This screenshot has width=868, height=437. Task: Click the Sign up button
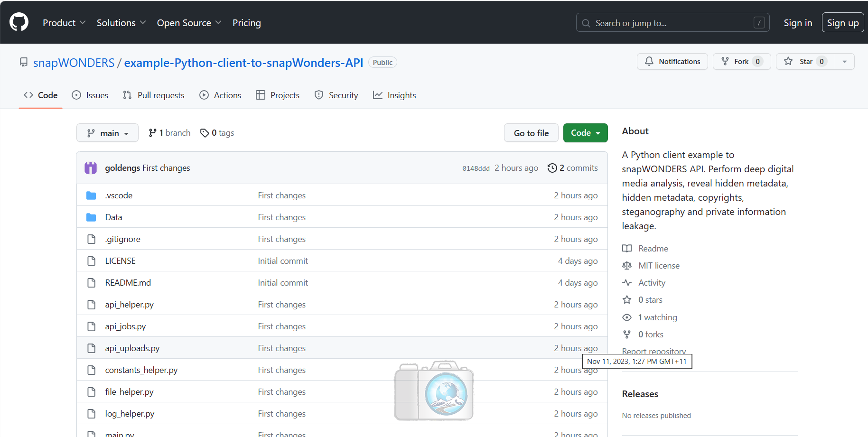pyautogui.click(x=843, y=23)
